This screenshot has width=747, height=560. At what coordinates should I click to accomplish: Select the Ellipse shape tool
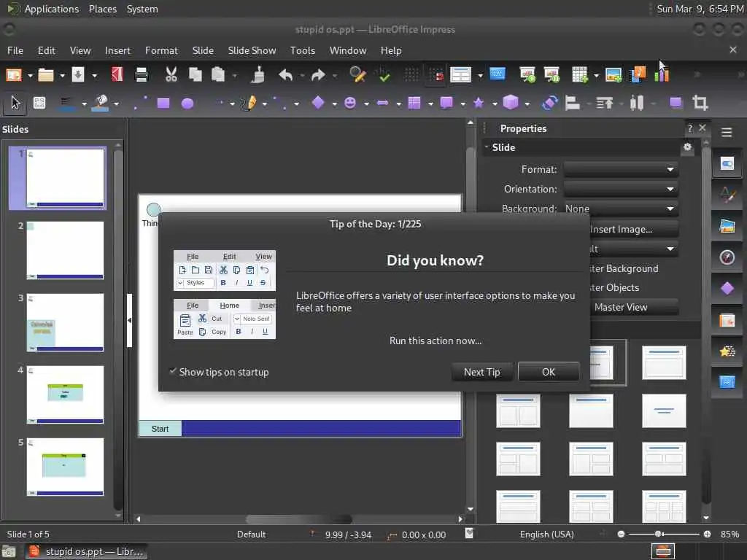[x=187, y=104]
